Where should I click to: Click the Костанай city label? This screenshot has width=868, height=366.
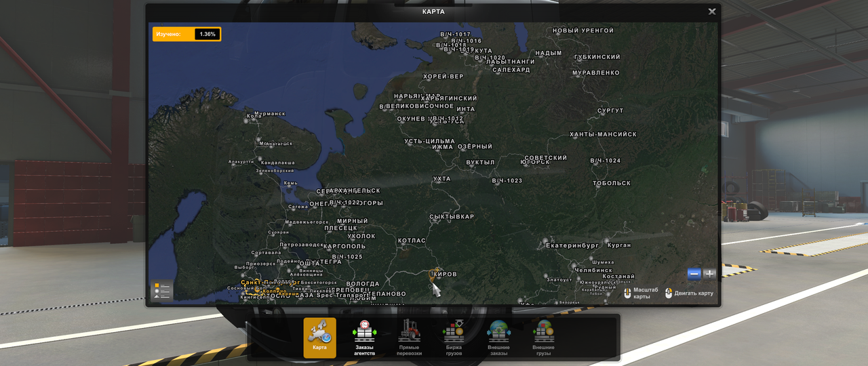(x=618, y=277)
